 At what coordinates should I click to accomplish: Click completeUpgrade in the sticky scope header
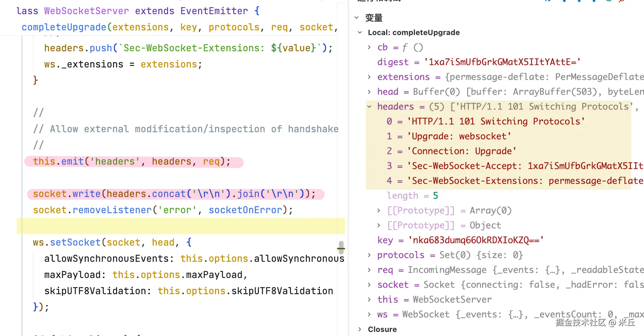pos(64,27)
